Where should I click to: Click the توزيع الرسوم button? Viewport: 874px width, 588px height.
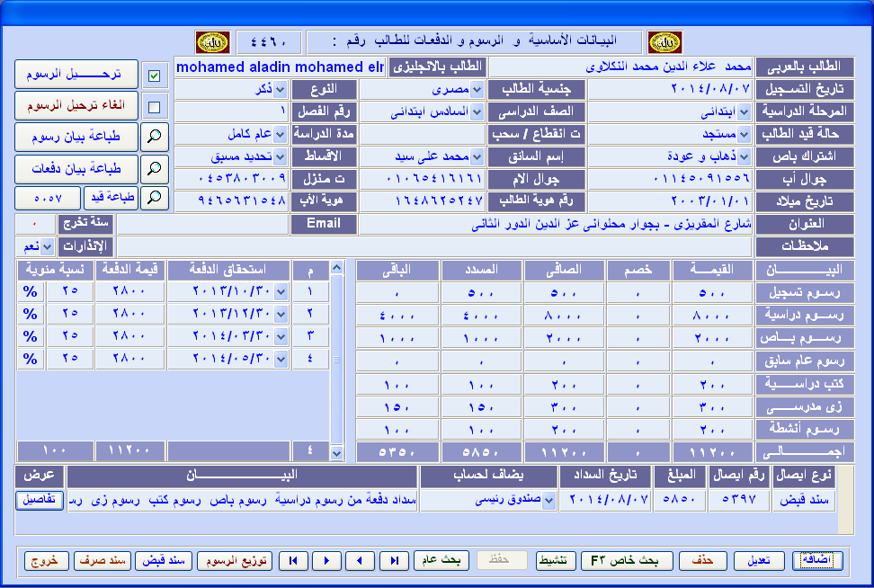234,560
